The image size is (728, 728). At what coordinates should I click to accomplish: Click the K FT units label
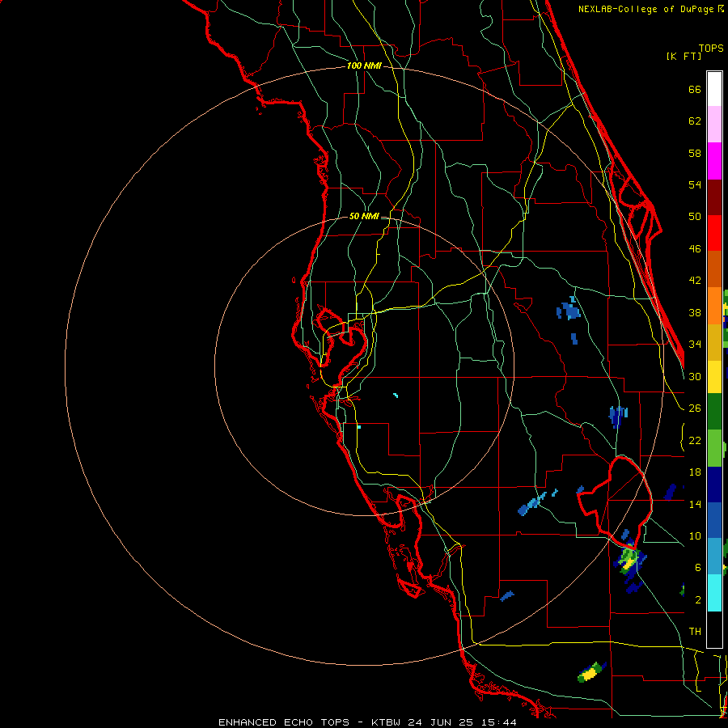coord(684,56)
